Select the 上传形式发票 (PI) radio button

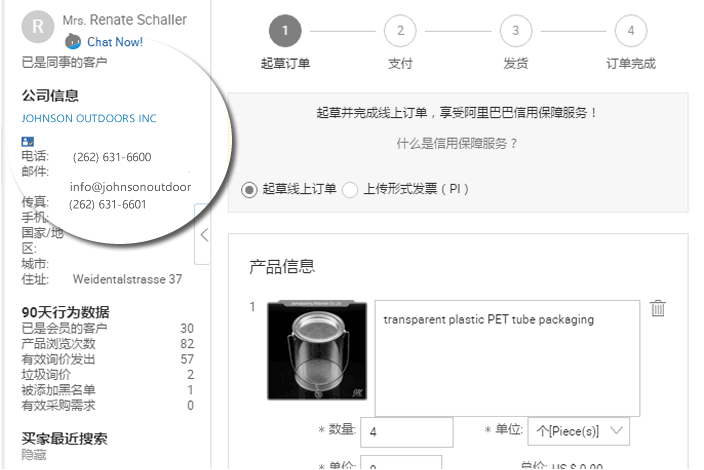tap(350, 190)
